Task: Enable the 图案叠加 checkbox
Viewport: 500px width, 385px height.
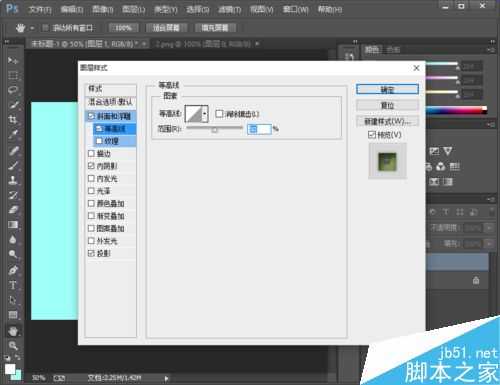Action: pos(91,228)
